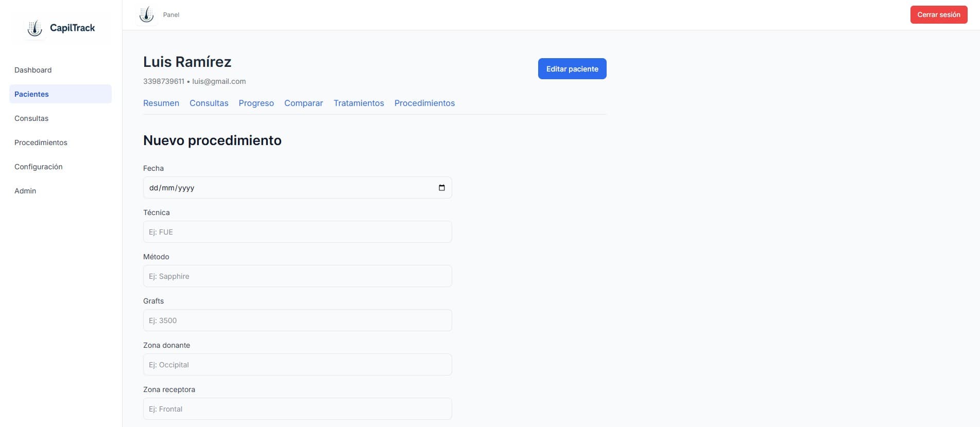Click the Zona donante label

tap(166, 345)
